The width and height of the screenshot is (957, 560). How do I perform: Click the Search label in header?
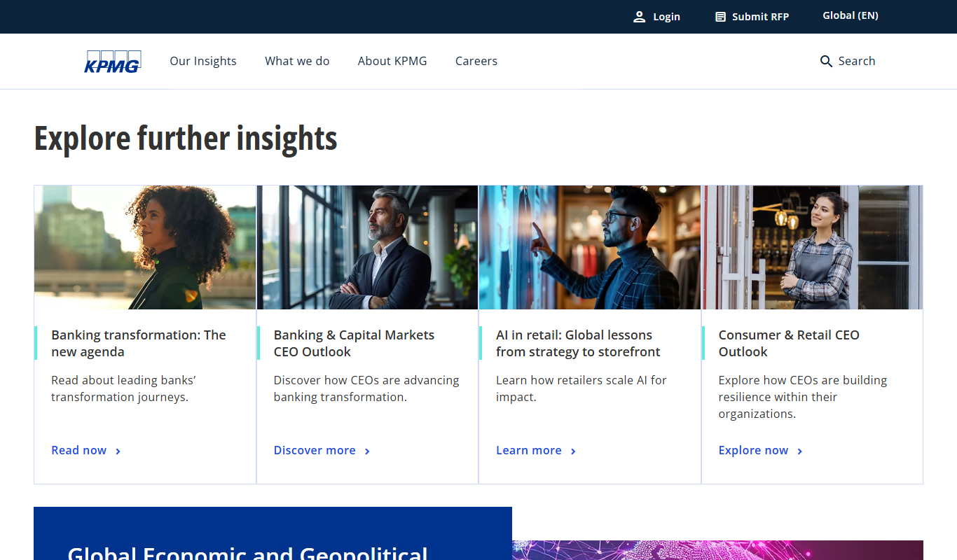tap(857, 61)
